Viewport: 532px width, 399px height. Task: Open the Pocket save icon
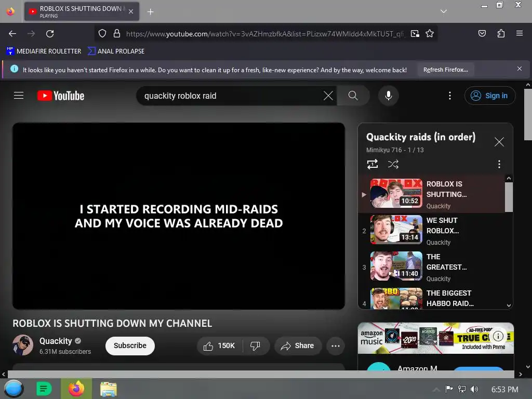[x=482, y=33]
